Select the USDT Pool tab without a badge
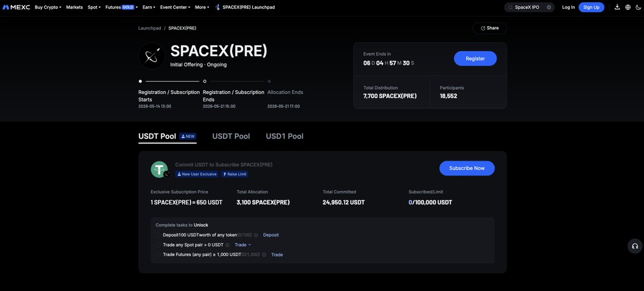Viewport: 644px width, 291px height. (x=231, y=136)
